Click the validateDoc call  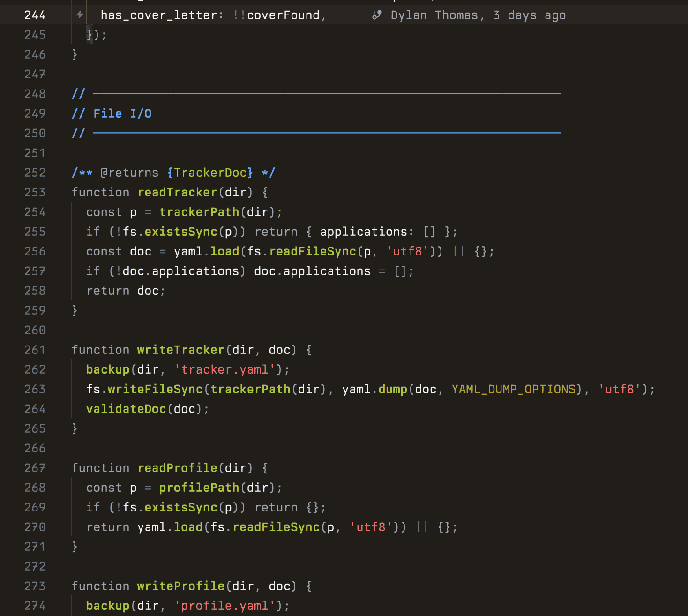pos(126,409)
